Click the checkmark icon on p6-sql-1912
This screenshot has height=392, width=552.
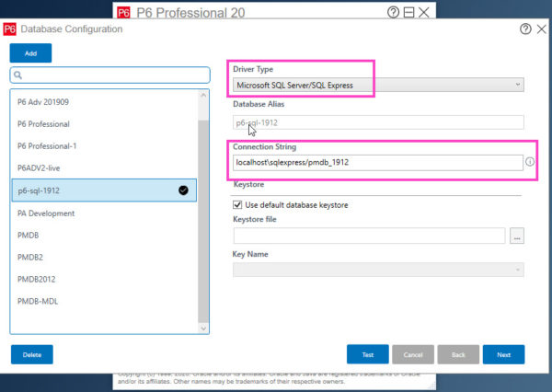coord(183,190)
